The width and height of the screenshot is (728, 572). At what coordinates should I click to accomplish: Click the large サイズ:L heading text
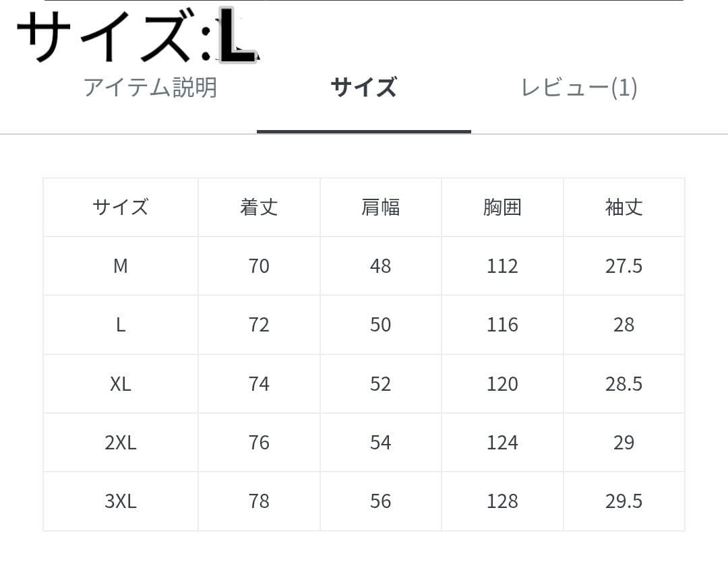pos(136,37)
